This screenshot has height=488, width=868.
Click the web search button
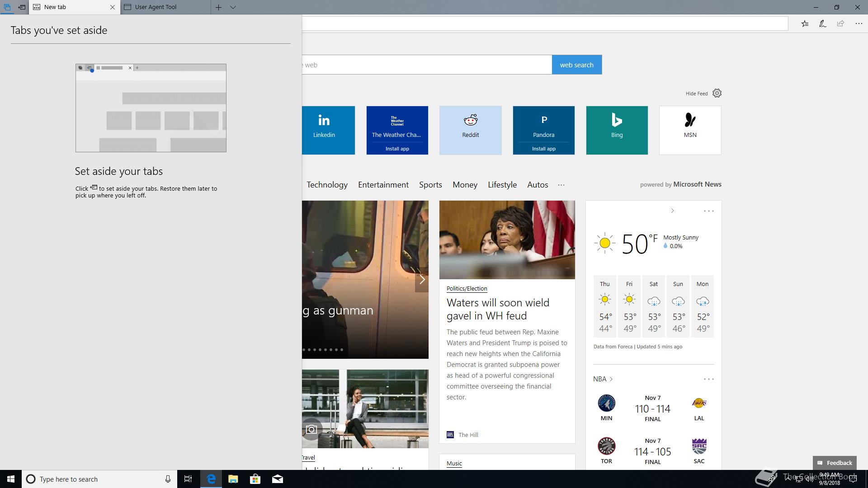tap(577, 65)
